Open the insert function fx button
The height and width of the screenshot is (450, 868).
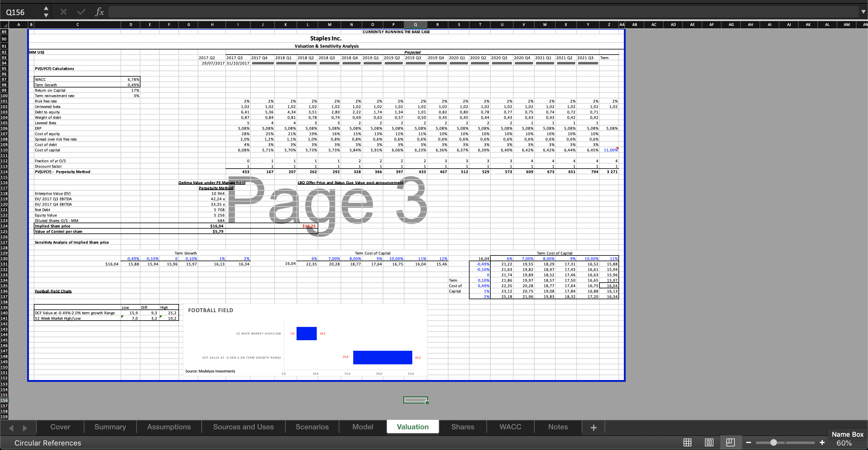point(99,12)
